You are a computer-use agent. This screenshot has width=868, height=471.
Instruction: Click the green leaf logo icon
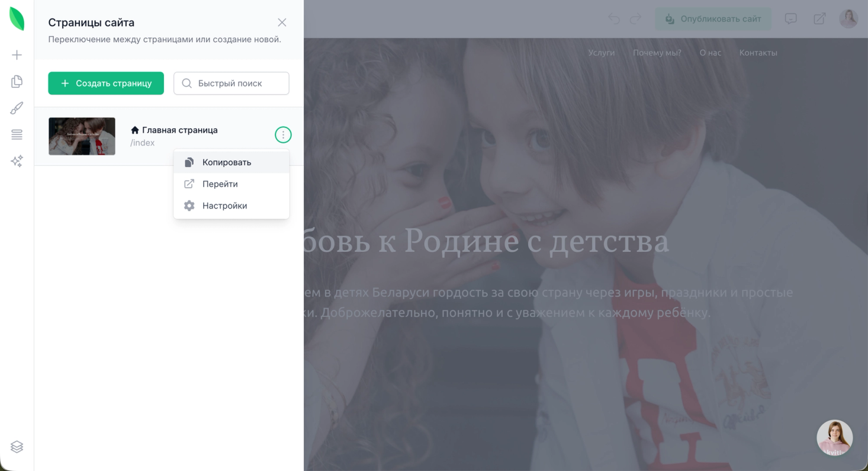pyautogui.click(x=17, y=19)
